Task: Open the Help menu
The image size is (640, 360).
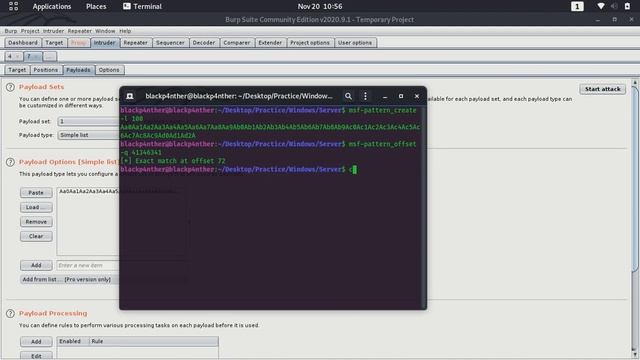Action: click(x=125, y=31)
